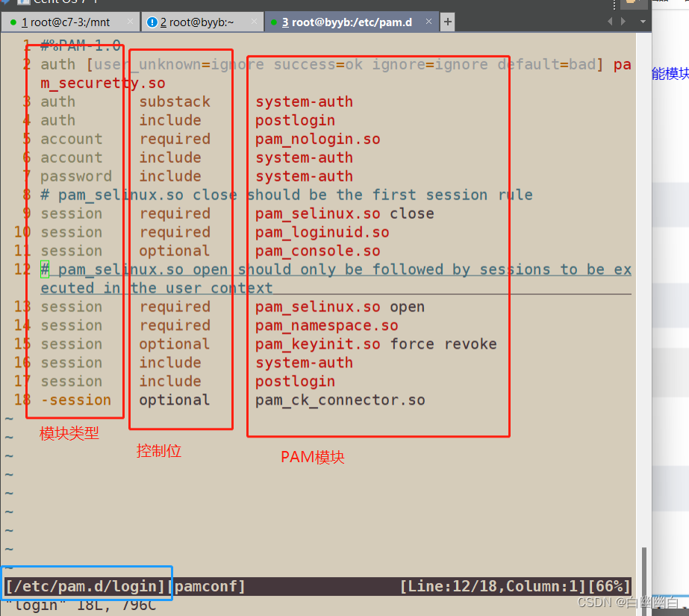Click 'pam_selinux.so close' text on line 9
689x616 pixels.
coord(345,214)
